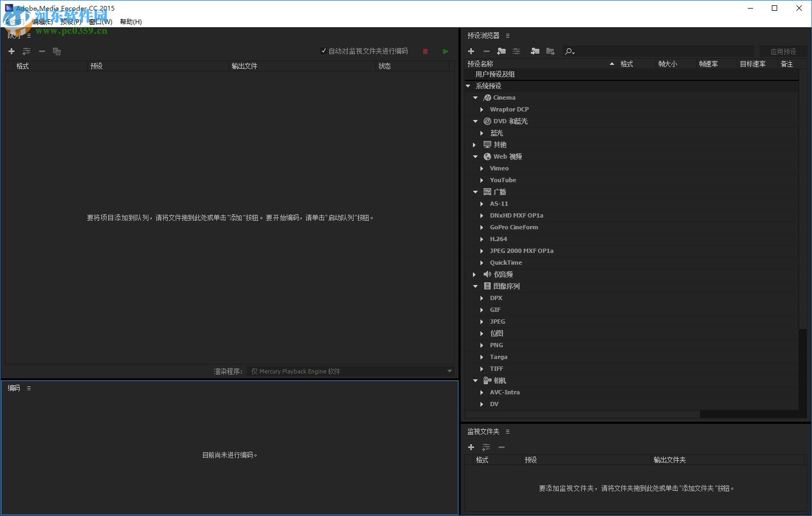Toggle the 预设名称 column sort arrow
This screenshot has height=516, width=812.
612,63
